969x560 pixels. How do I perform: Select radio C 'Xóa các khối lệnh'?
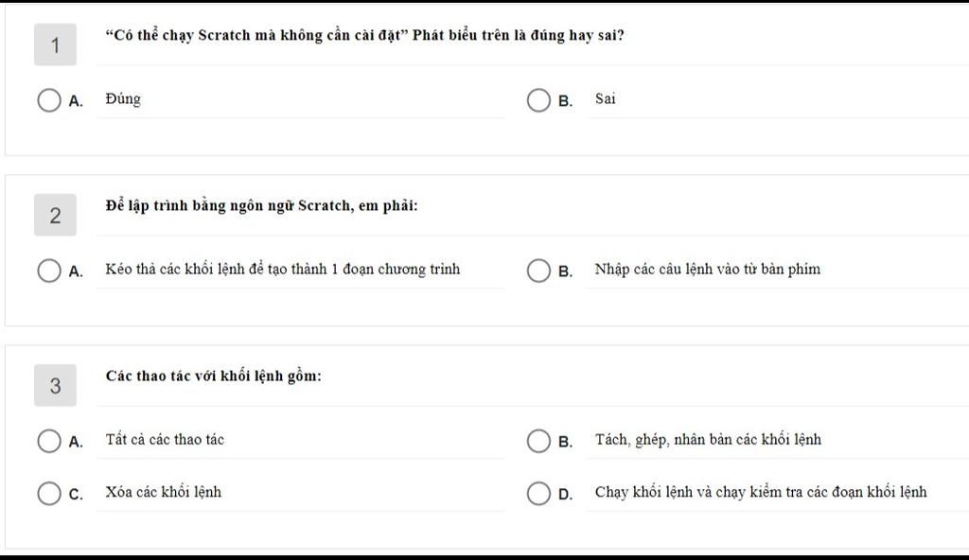coord(49,493)
